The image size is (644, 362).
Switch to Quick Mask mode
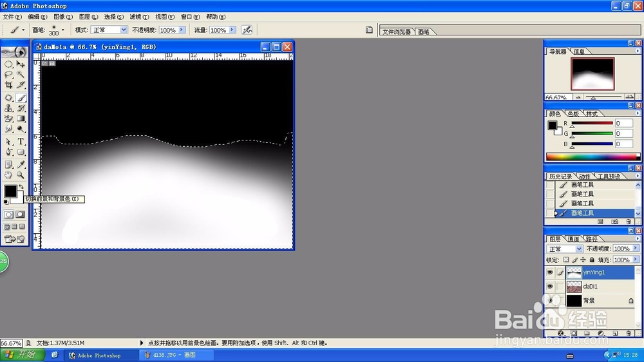[21, 214]
